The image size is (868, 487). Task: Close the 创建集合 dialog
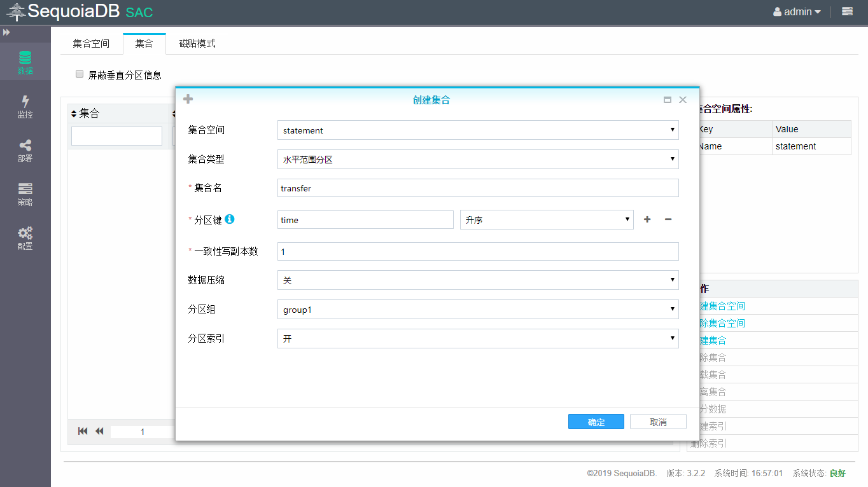pyautogui.click(x=683, y=100)
